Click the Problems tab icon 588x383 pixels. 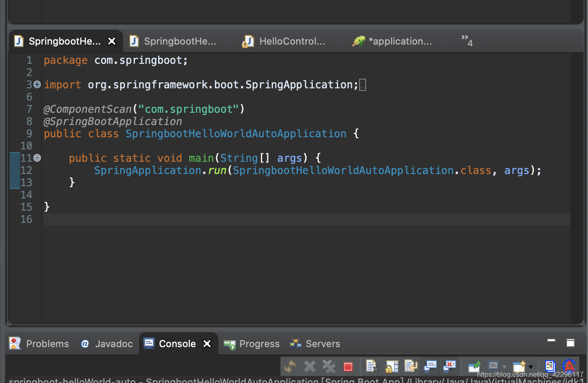(x=15, y=344)
